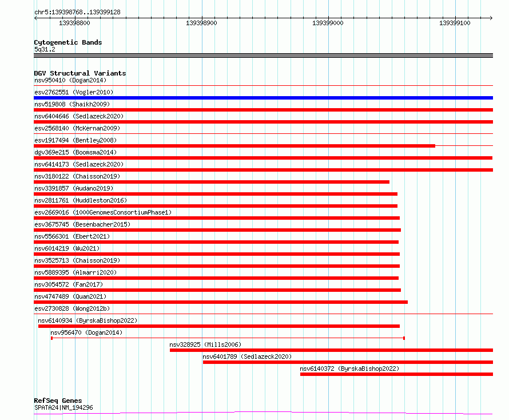Image resolution: width=509 pixels, height=420 pixels.
Task: Click the red esv1917494 variant bar
Action: coord(234,146)
